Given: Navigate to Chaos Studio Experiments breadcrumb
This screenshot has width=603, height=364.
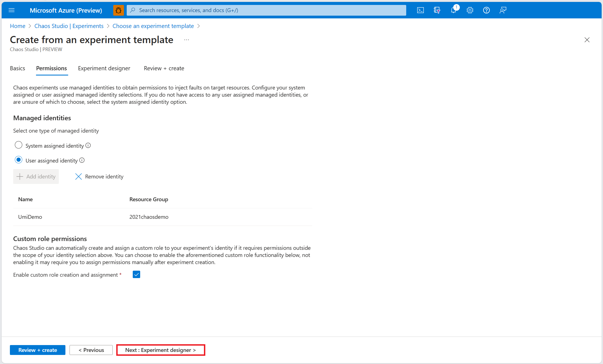Looking at the screenshot, I should 69,26.
